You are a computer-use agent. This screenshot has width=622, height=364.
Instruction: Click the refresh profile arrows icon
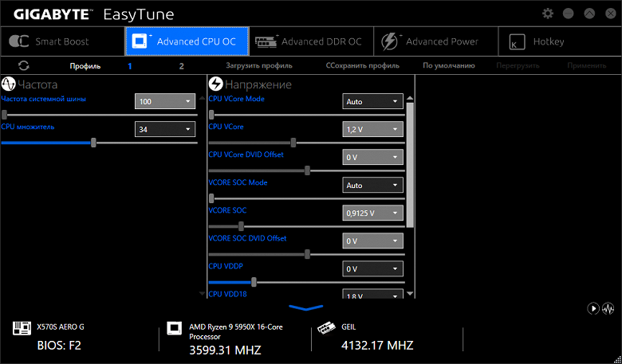tap(24, 66)
